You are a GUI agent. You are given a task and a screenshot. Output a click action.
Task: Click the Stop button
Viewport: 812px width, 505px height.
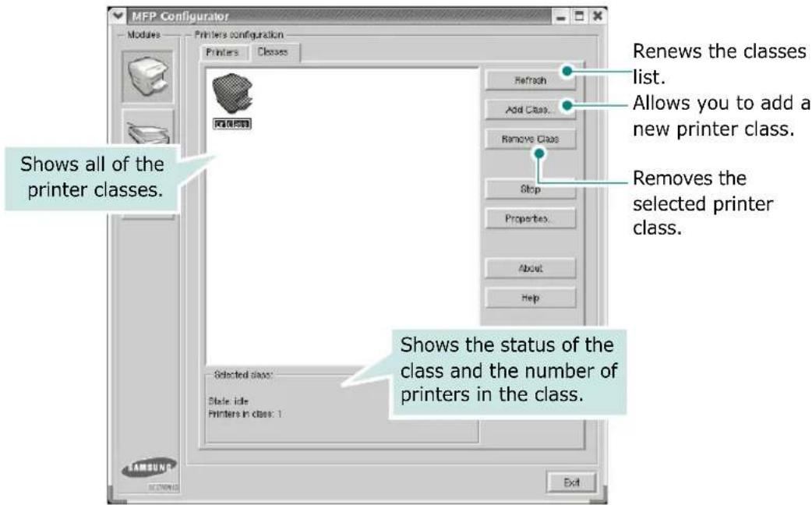point(530,189)
